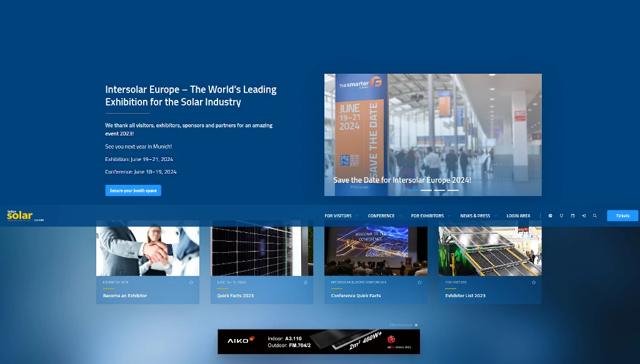640x364 pixels.
Task: Click the location pin icon in navbar
Action: (561, 215)
